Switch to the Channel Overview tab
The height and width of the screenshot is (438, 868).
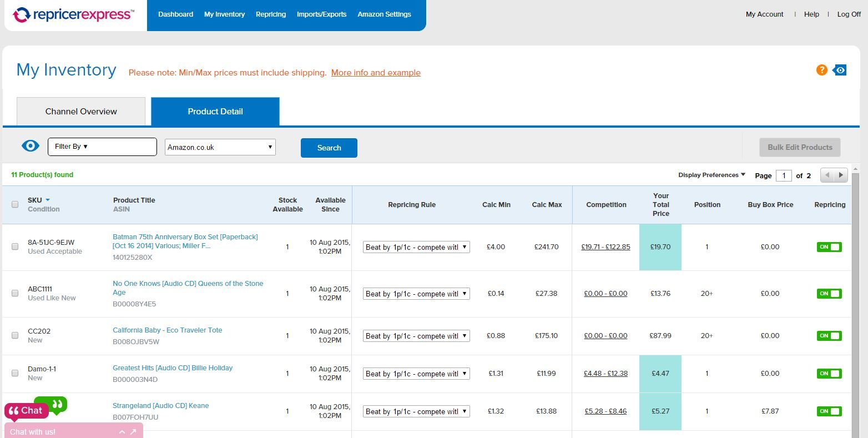click(x=80, y=111)
